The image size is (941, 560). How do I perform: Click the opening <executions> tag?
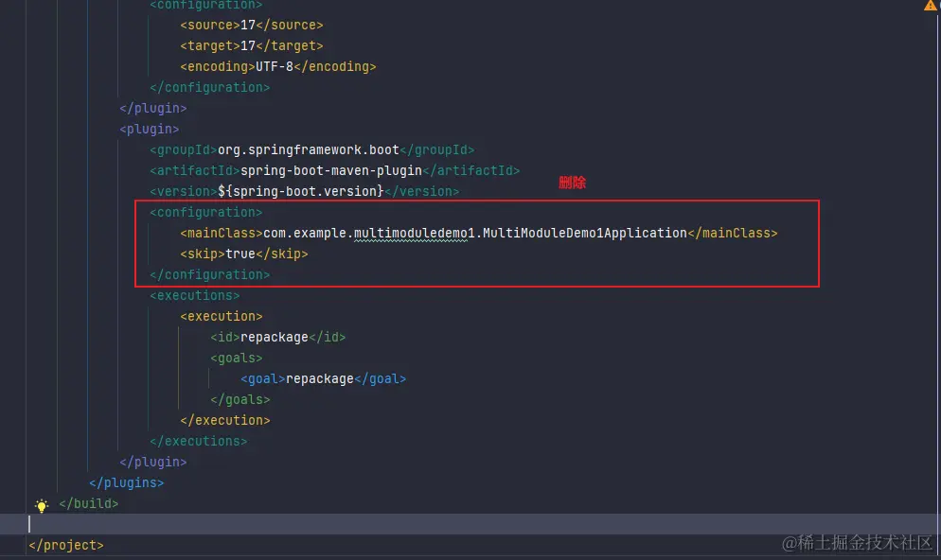coord(194,295)
